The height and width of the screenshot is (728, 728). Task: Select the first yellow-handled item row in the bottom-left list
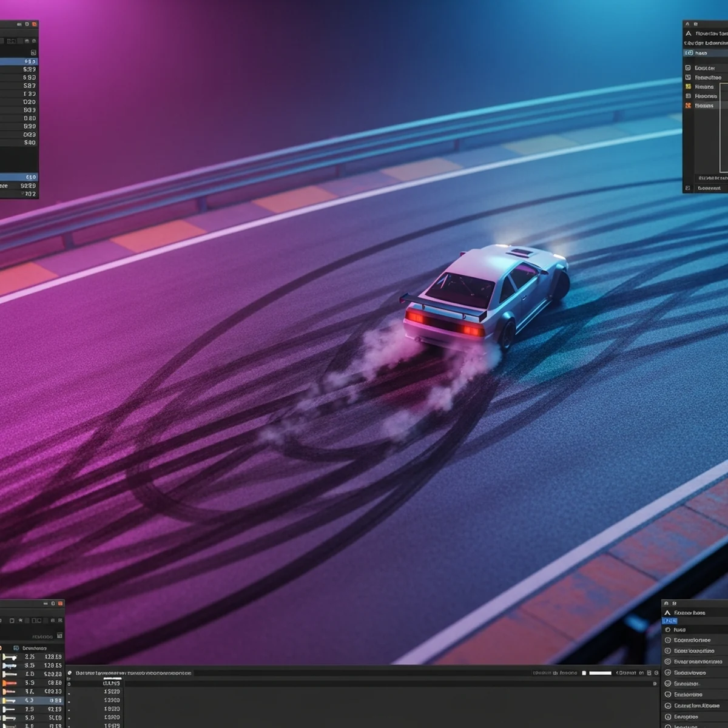pyautogui.click(x=32, y=656)
